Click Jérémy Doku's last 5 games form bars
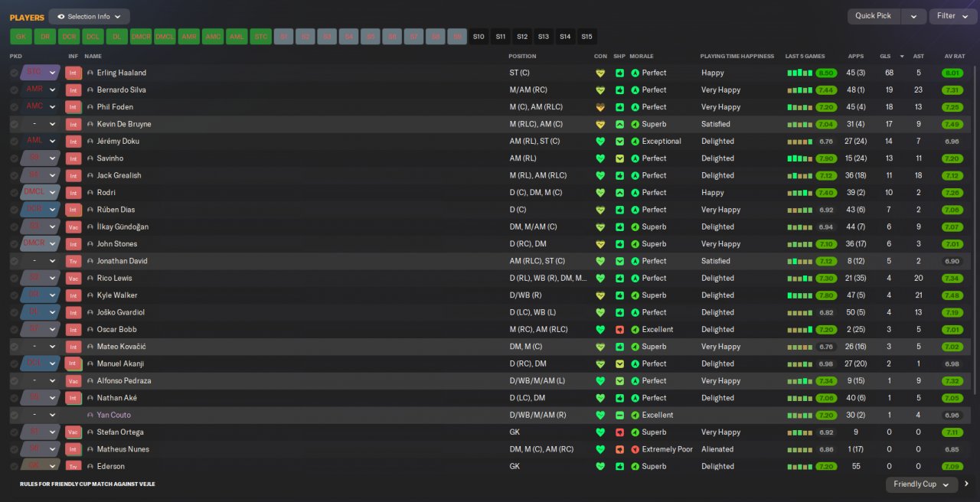Screen dimensions: 980x502 pos(799,142)
